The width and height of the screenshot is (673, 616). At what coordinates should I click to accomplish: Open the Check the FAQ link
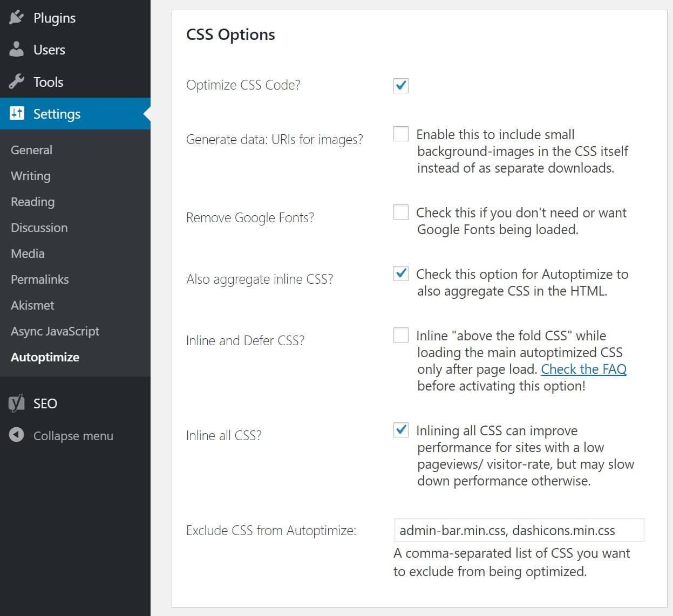(583, 369)
